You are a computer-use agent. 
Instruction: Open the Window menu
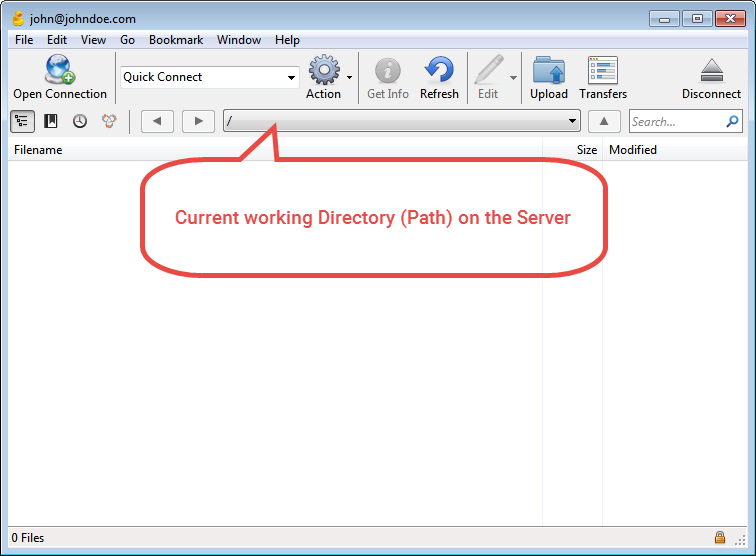point(239,40)
